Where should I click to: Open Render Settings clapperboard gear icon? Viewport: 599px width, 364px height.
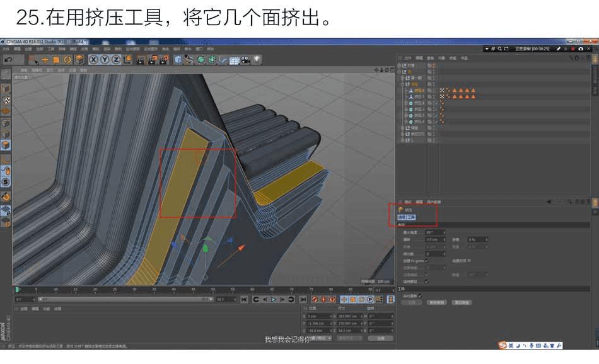[x=165, y=60]
